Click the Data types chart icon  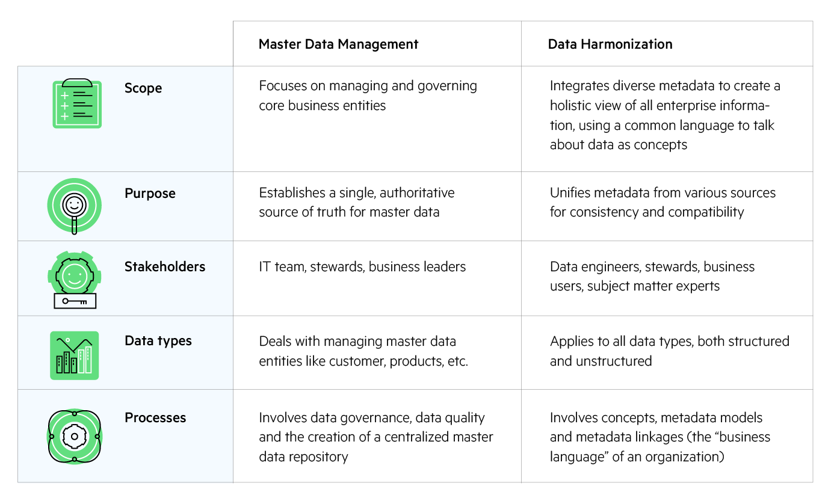coord(75,355)
